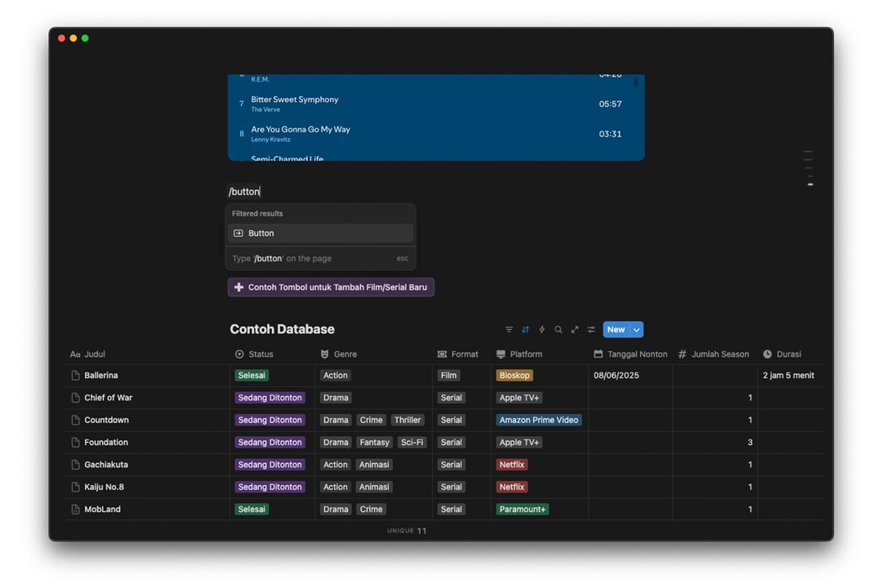882x588 pixels.
Task: Click the Netflix tag in Gachiakuta row
Action: click(x=512, y=465)
